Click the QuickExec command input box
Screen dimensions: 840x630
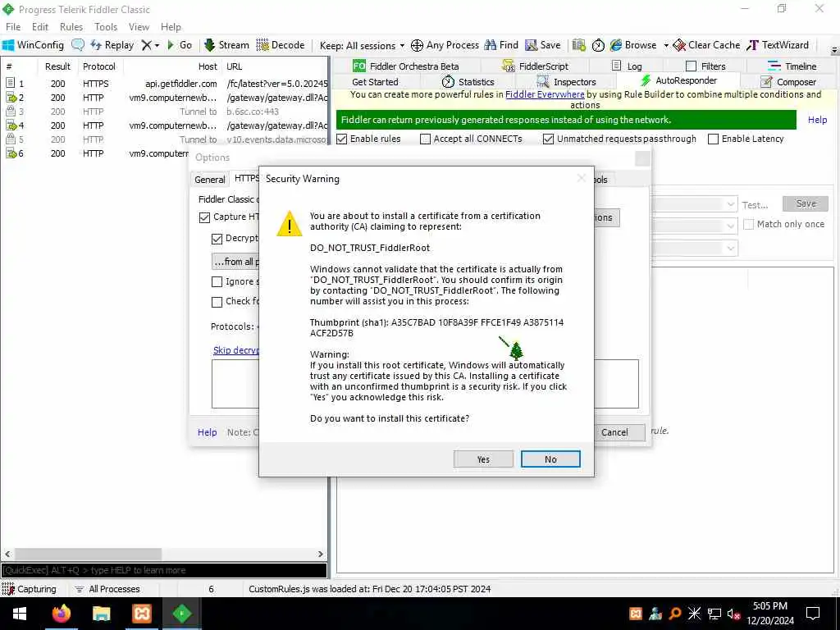pos(164,571)
